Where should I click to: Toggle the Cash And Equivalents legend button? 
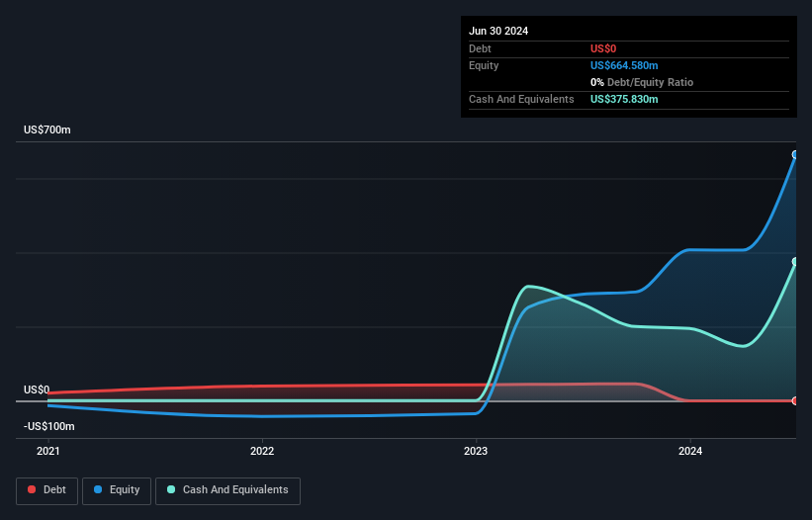227,490
